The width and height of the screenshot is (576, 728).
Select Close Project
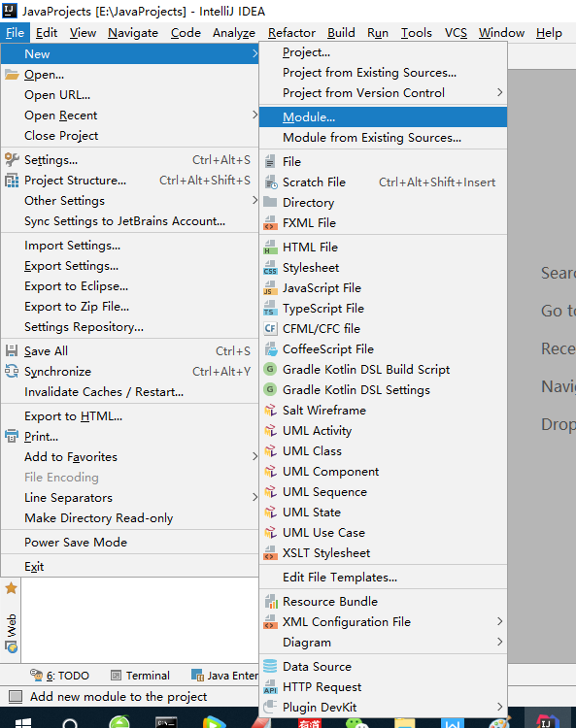pos(129,136)
